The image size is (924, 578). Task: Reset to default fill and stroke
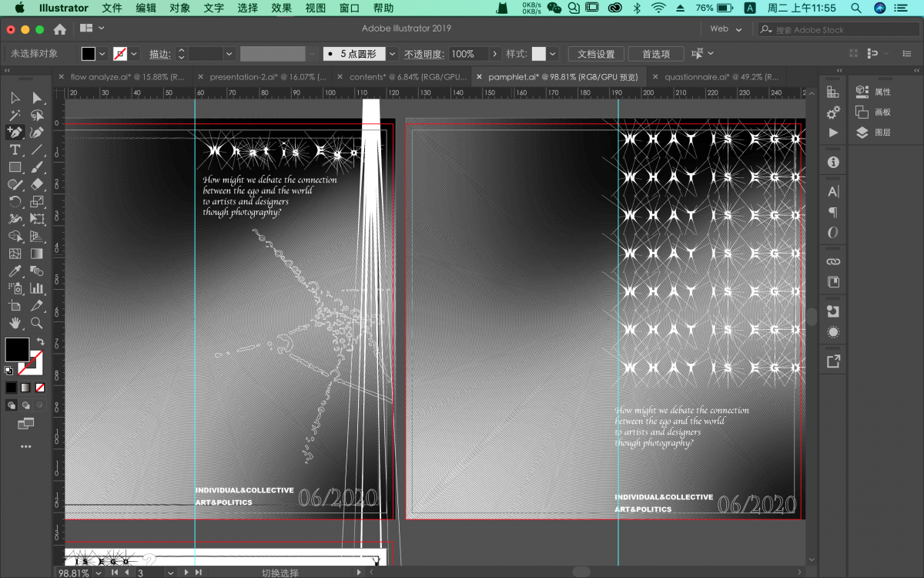(x=8, y=371)
